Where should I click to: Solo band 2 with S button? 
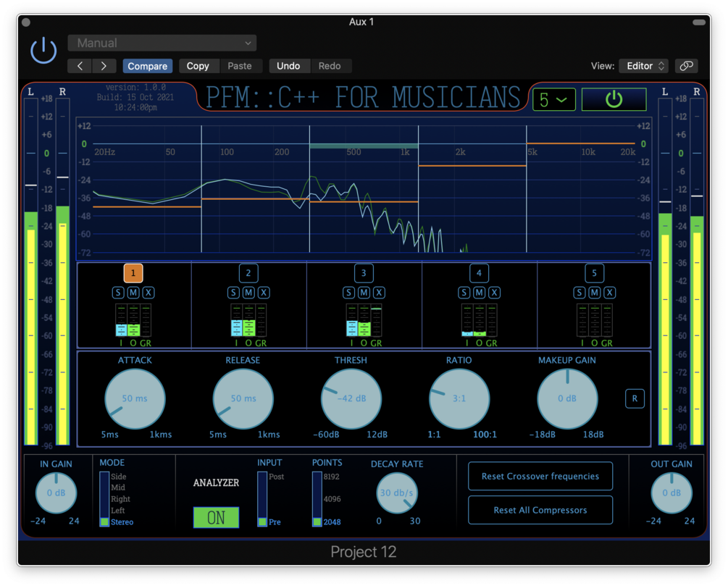tap(233, 293)
